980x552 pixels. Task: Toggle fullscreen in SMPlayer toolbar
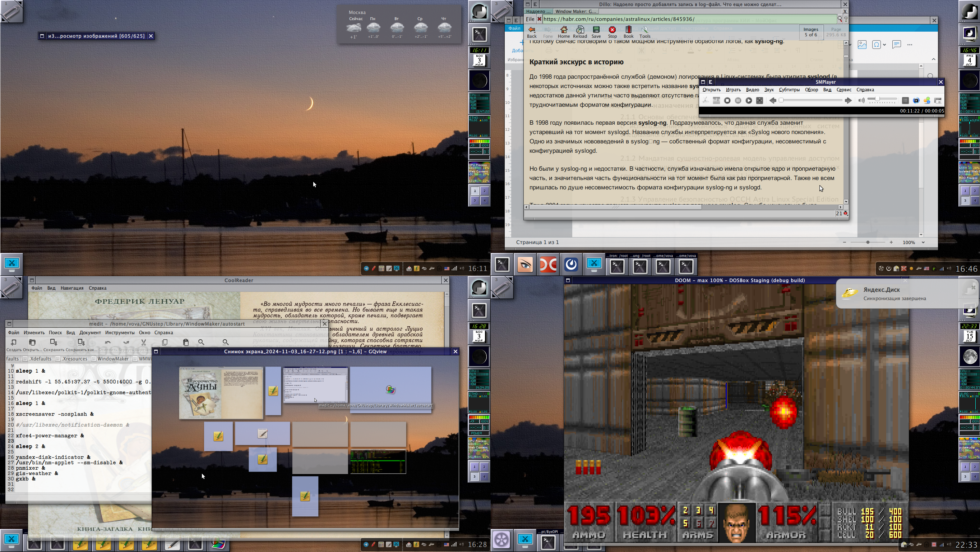759,101
